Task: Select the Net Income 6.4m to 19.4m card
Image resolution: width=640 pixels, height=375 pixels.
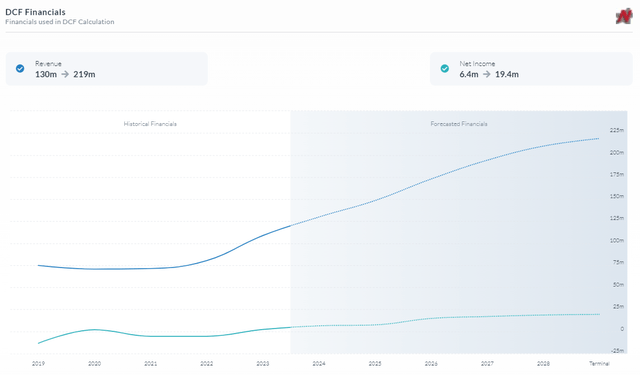Action: click(531, 69)
